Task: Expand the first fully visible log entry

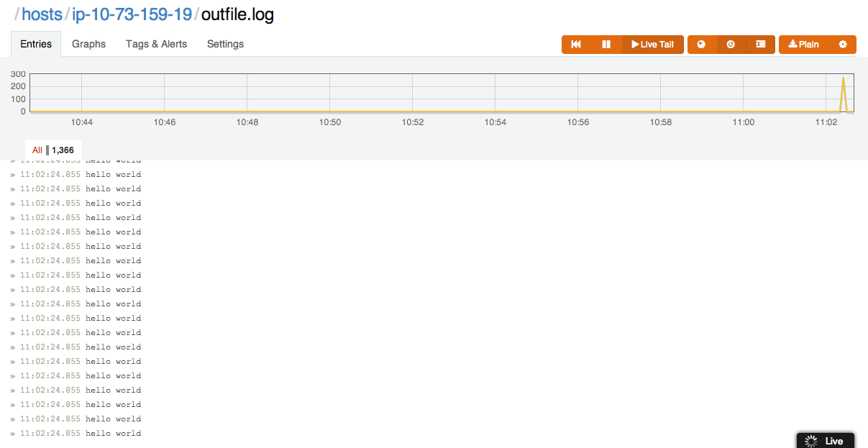Action: 13,175
